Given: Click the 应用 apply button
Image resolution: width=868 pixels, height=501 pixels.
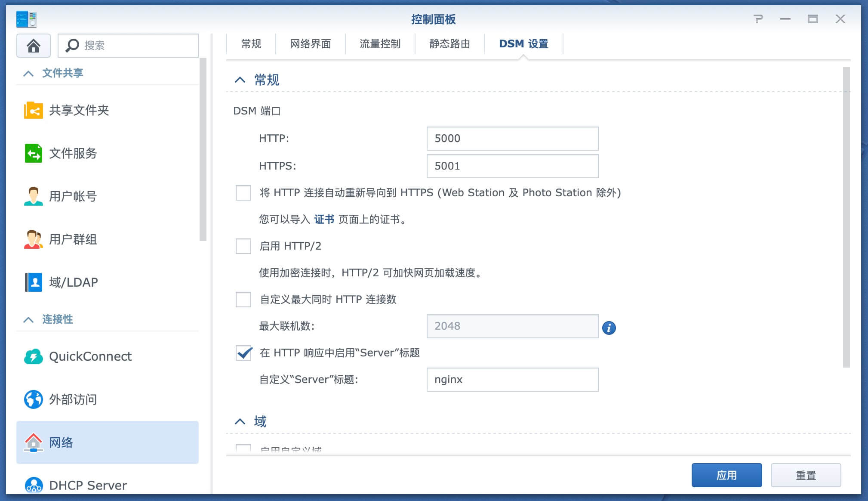Looking at the screenshot, I should pos(726,475).
